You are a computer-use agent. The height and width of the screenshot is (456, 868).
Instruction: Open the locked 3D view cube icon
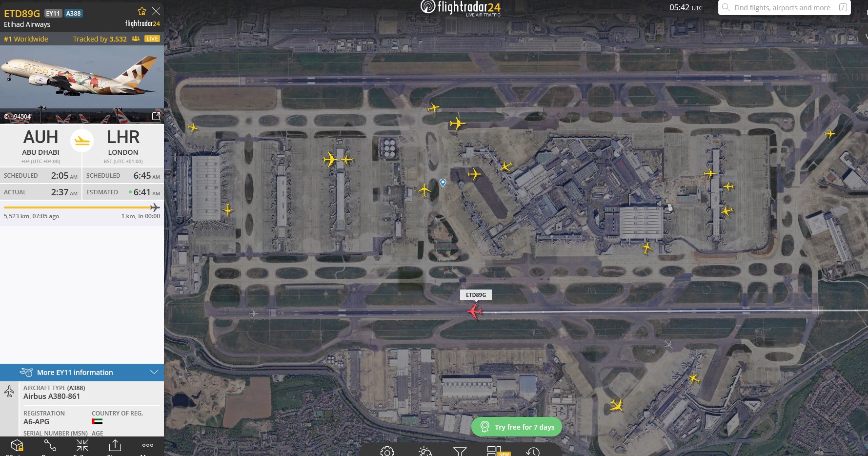pos(17,446)
